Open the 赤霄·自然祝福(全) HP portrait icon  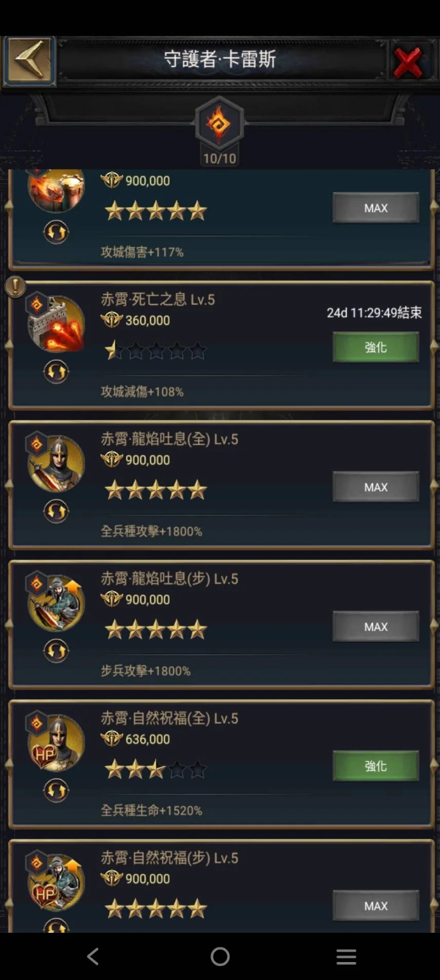click(x=56, y=743)
